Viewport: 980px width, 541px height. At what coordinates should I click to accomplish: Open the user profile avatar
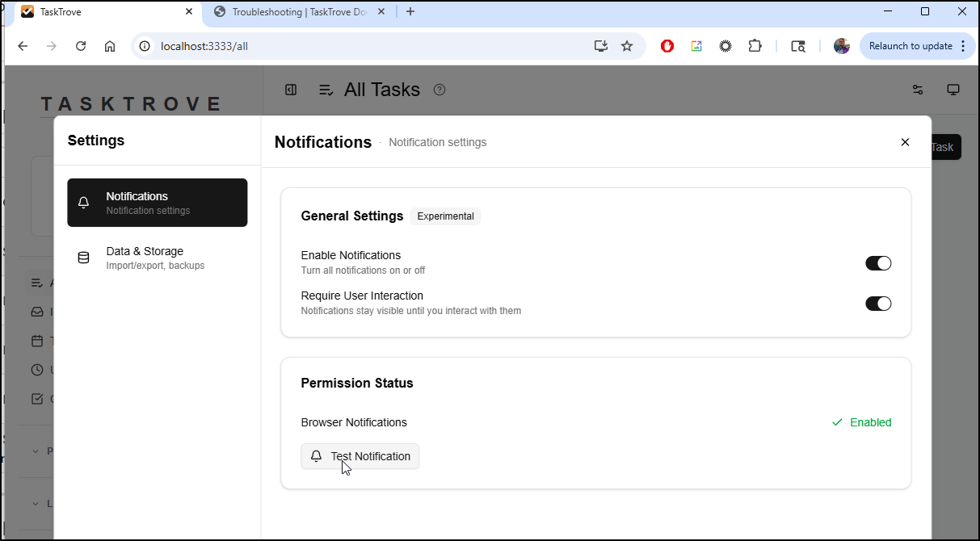click(842, 46)
